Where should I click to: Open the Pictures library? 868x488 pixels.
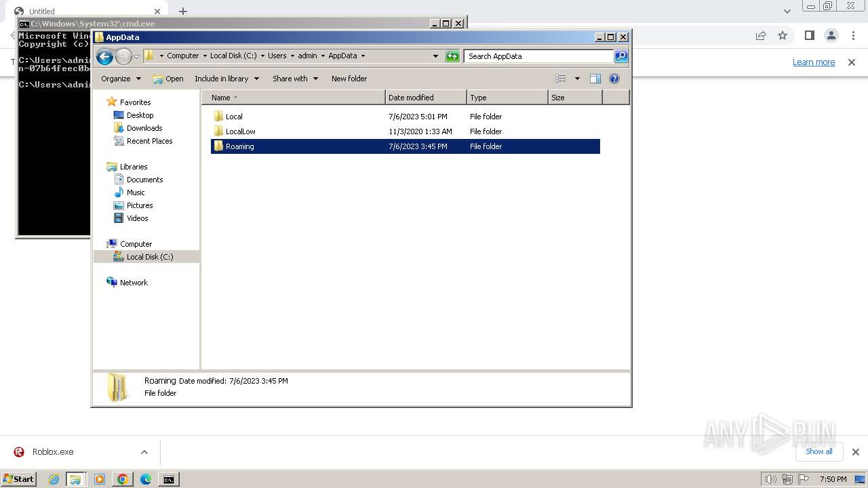coord(140,205)
